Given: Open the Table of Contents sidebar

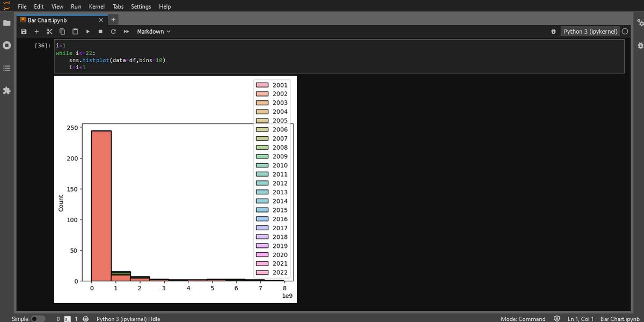Looking at the screenshot, I should [6, 68].
